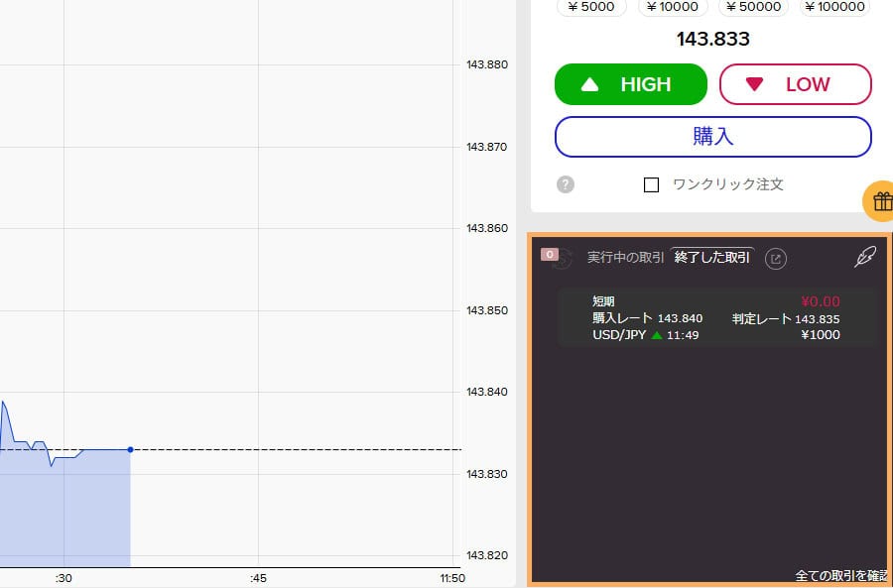893x588 pixels.
Task: Click the 143.850 price axis label
Action: point(487,310)
